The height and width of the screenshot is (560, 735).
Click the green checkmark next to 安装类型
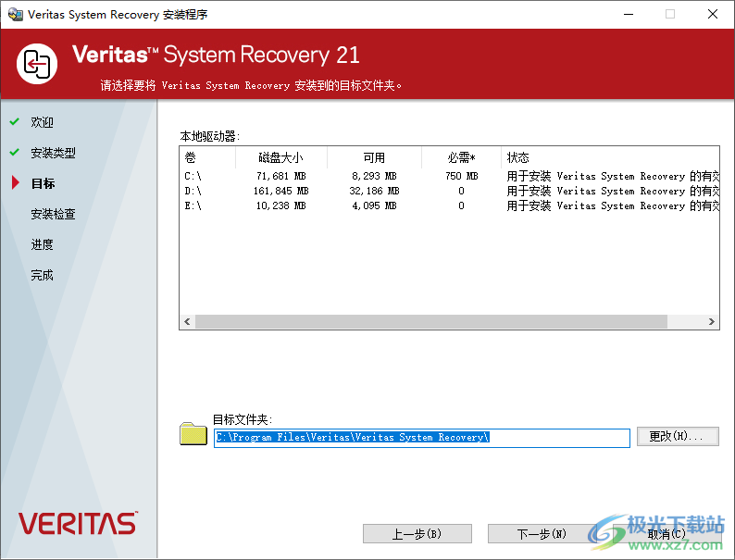(15, 153)
